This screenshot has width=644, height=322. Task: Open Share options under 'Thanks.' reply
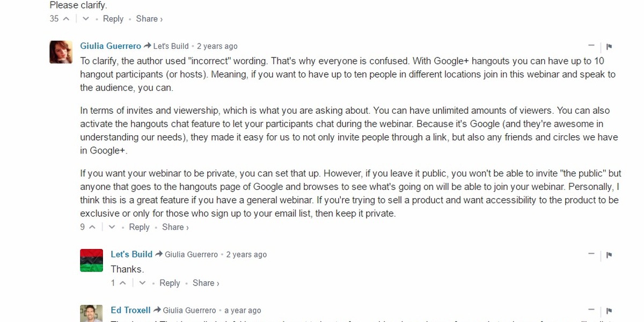tap(206, 283)
